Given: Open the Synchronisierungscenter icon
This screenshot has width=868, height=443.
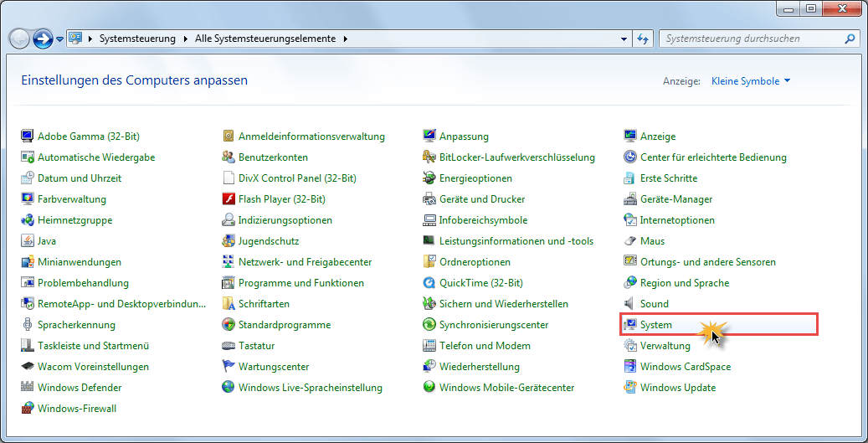Looking at the screenshot, I should click(429, 324).
